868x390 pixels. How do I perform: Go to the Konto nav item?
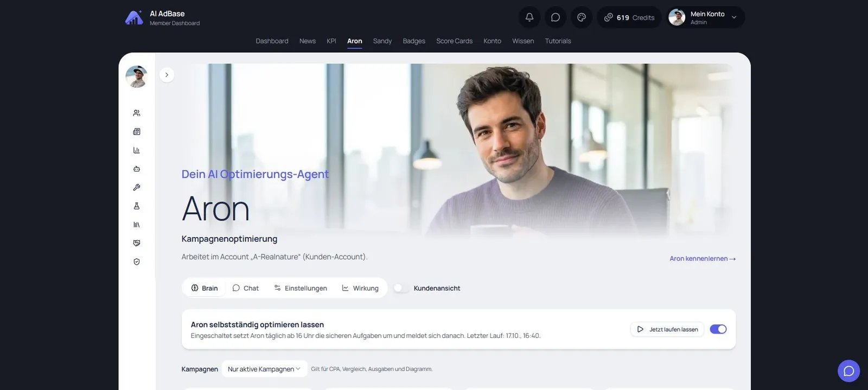[x=493, y=41]
